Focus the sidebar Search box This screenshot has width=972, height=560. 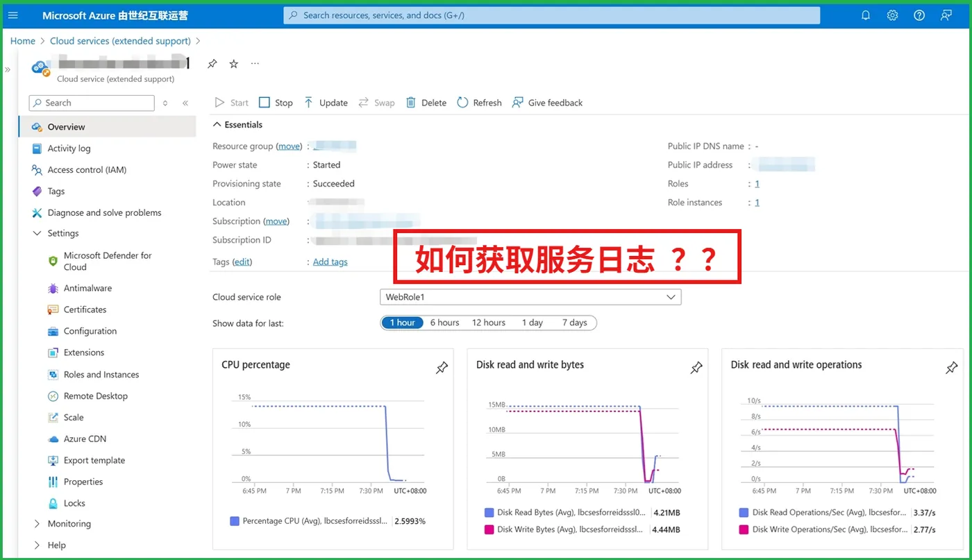[x=92, y=103]
